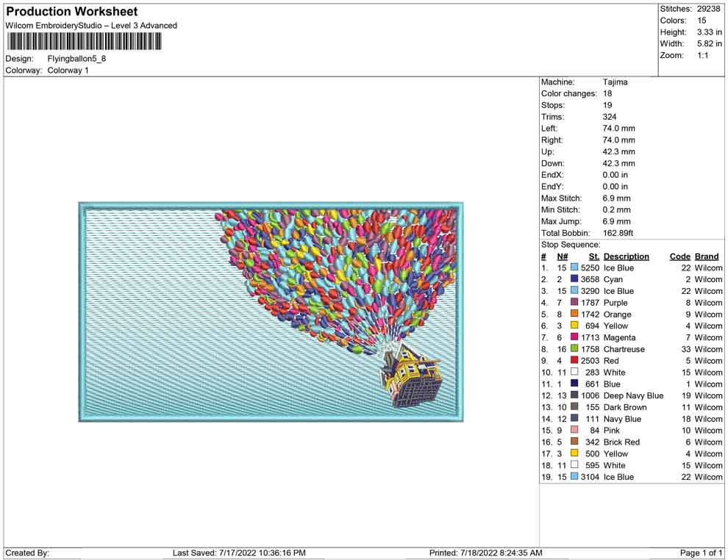The height and width of the screenshot is (560, 728).
Task: Click the Orange color swatch
Action: point(574,314)
